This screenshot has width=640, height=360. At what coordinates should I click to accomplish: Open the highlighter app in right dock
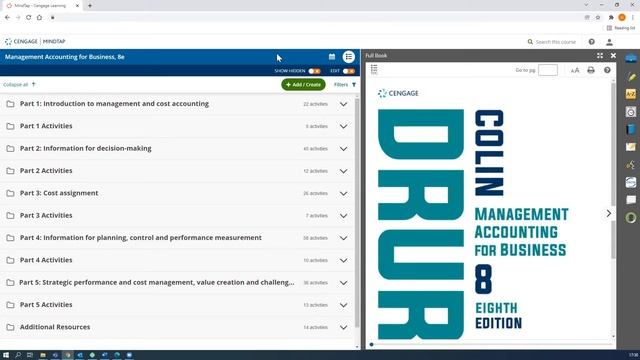click(x=631, y=76)
